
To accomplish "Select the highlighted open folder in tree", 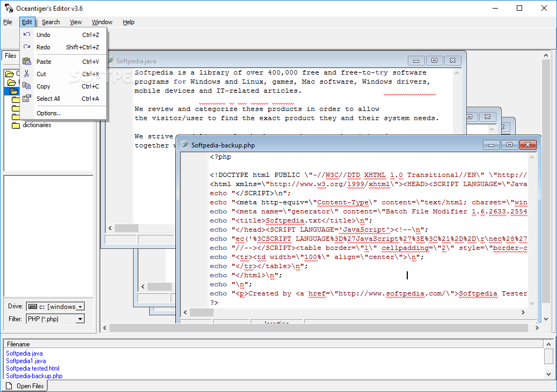I will pyautogui.click(x=14, y=91).
